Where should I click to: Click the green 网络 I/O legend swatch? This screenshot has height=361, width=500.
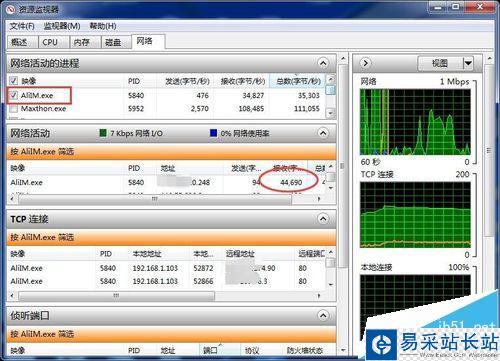103,133
